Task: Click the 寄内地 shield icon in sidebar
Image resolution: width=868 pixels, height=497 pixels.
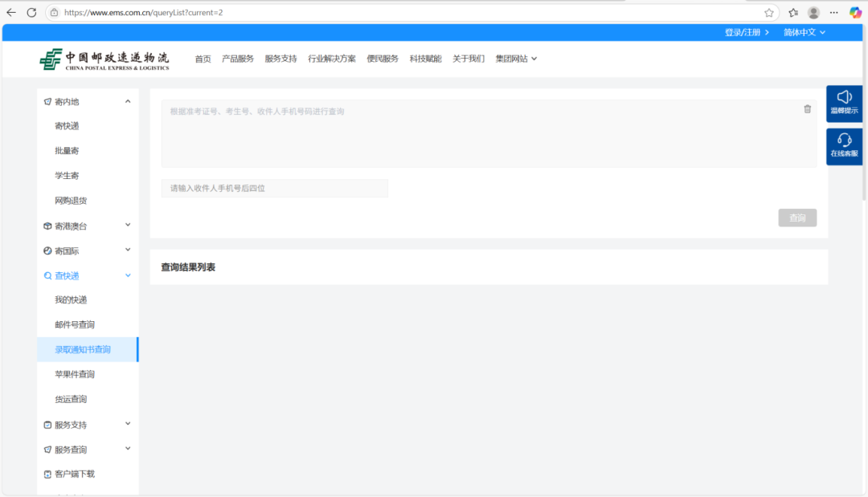Action: pyautogui.click(x=47, y=101)
